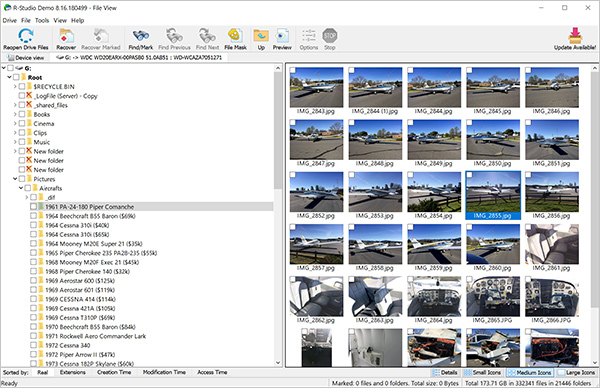Open the Drive menu

(10, 20)
